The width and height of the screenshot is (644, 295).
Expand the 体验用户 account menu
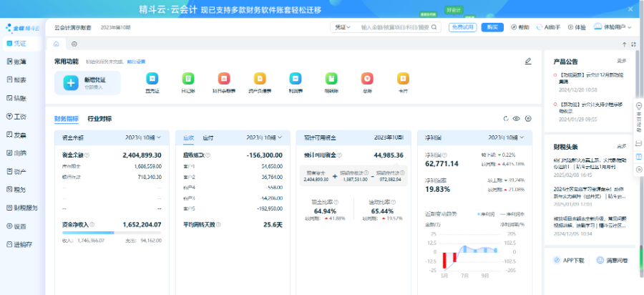[x=613, y=27]
